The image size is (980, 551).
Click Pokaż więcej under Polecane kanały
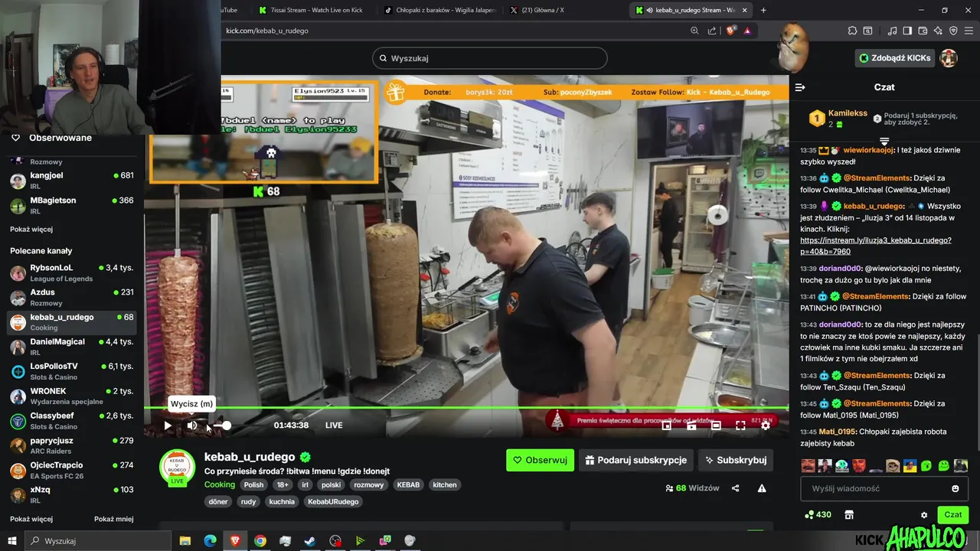[x=31, y=519]
